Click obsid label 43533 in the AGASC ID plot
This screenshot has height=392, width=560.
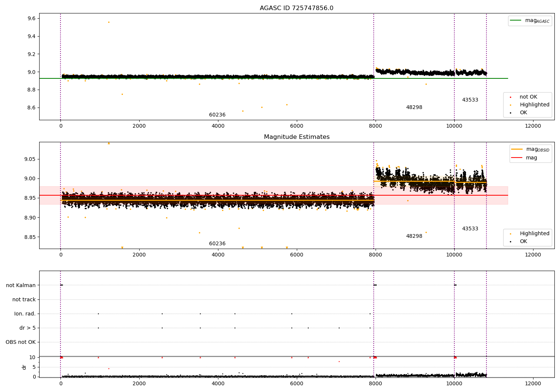point(470,100)
